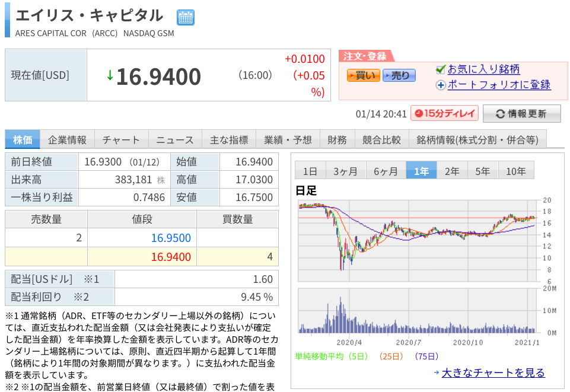
Task: Click ask price 16.9500
Action: 171,238
